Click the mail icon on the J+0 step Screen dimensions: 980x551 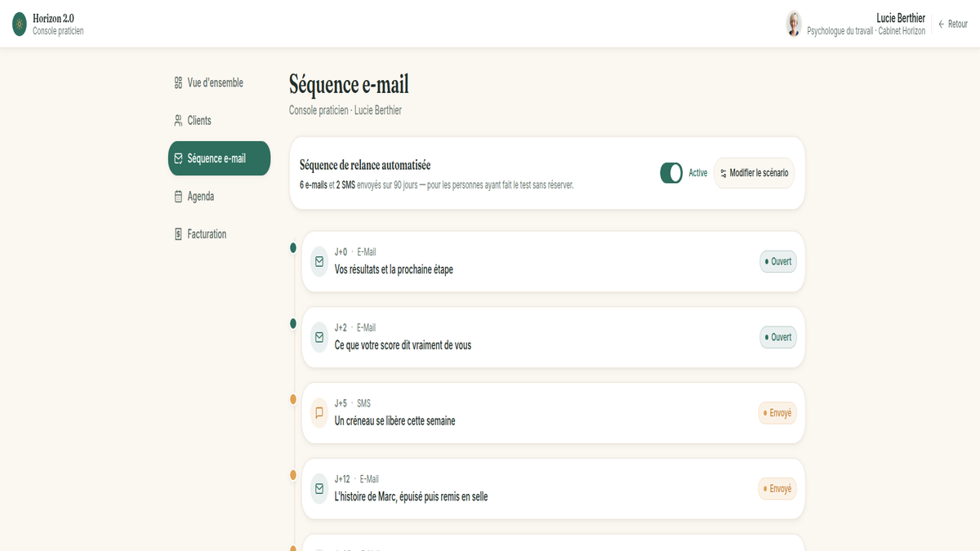click(x=319, y=261)
